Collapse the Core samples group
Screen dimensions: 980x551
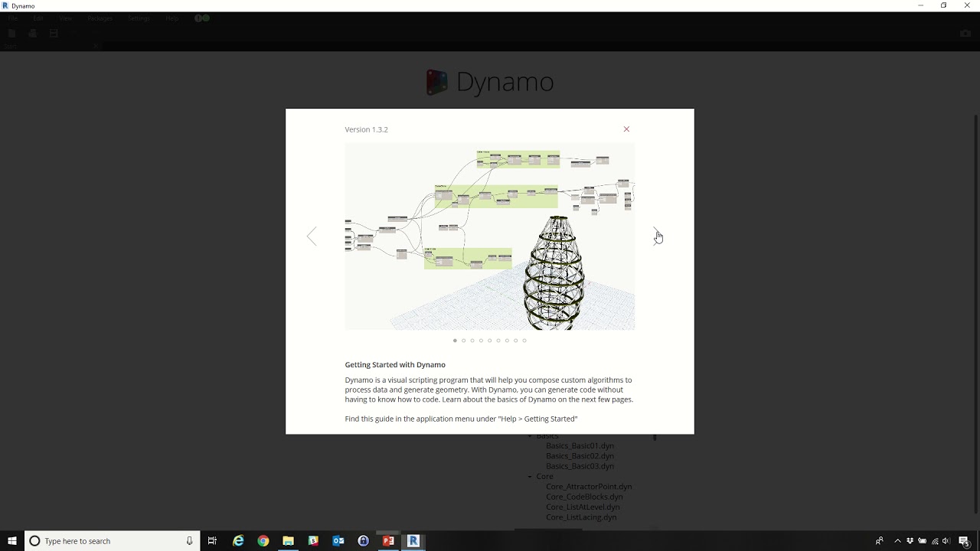pos(530,477)
